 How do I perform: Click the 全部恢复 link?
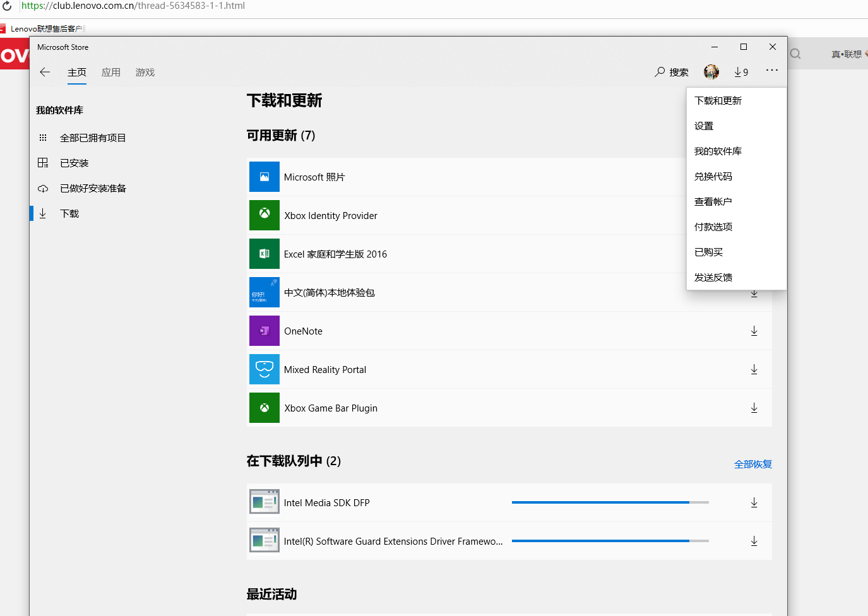[752, 464]
